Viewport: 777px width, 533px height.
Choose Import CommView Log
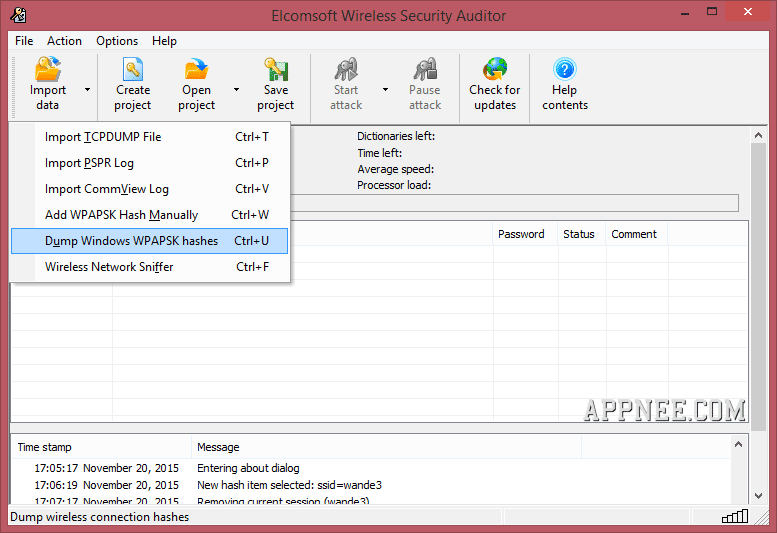click(x=150, y=189)
